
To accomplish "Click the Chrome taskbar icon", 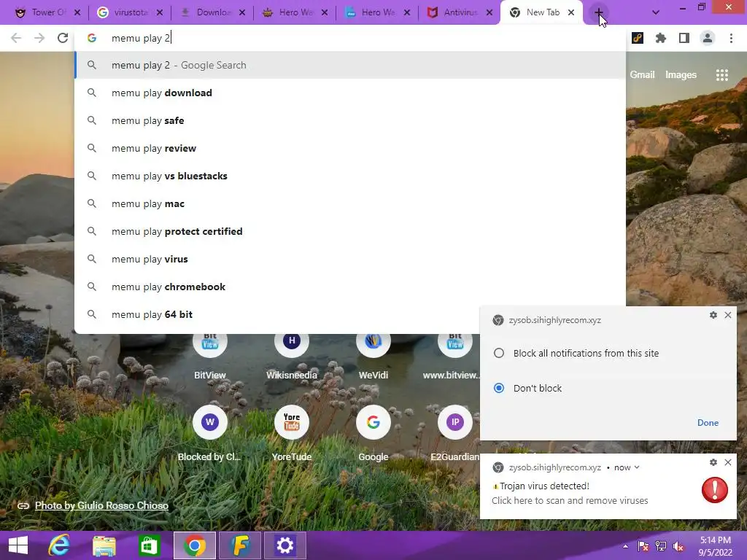I will click(194, 545).
